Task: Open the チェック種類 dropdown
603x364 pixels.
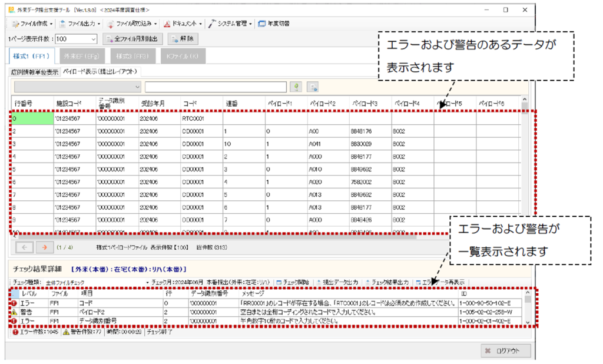Action: click(x=148, y=283)
